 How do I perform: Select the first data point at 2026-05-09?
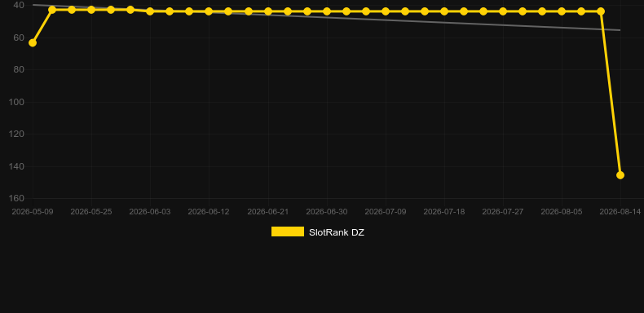pyautogui.click(x=33, y=42)
